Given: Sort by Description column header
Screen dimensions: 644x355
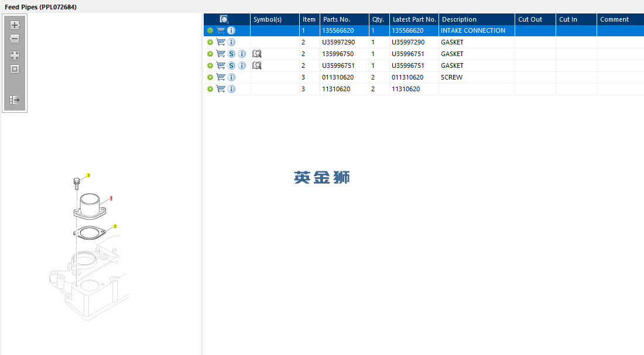Looking at the screenshot, I should click(477, 19).
